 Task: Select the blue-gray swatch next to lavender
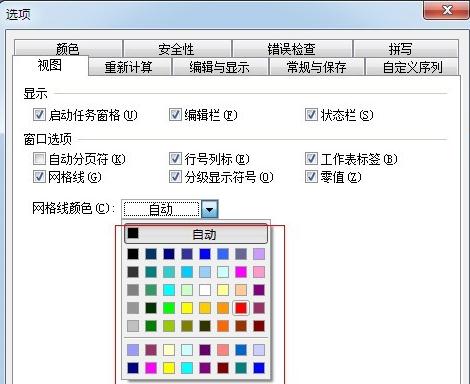[x=241, y=254]
